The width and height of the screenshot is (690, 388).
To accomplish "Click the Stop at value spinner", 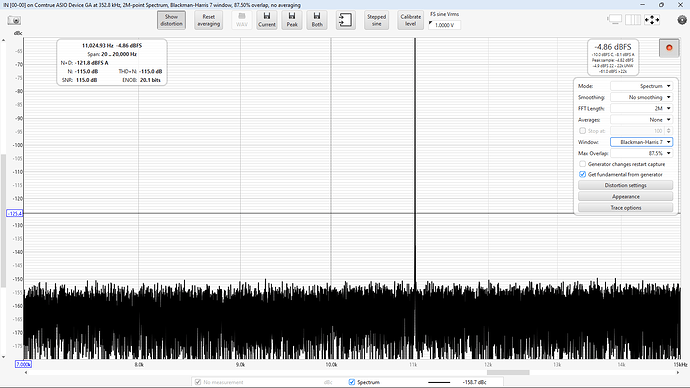I will (668, 131).
